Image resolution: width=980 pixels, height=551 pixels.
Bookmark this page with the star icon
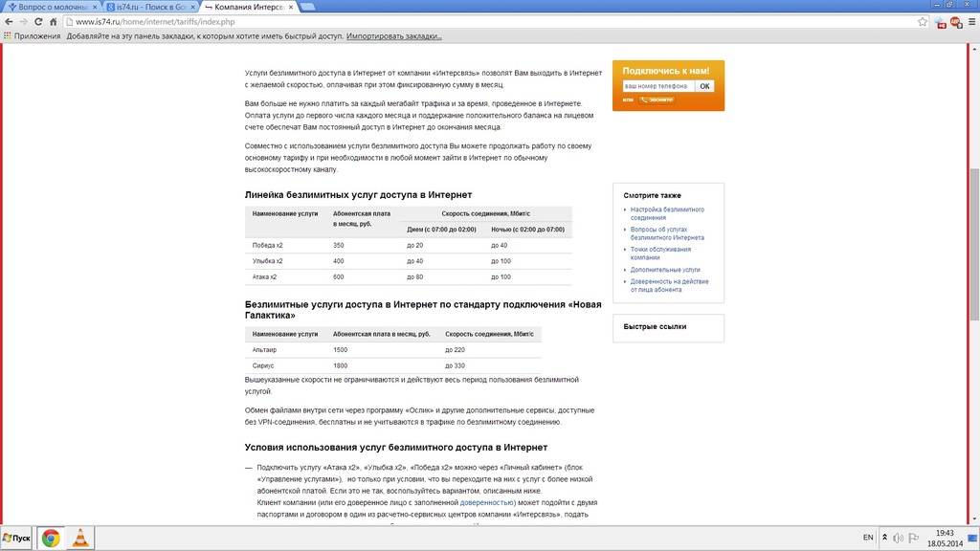(x=923, y=22)
